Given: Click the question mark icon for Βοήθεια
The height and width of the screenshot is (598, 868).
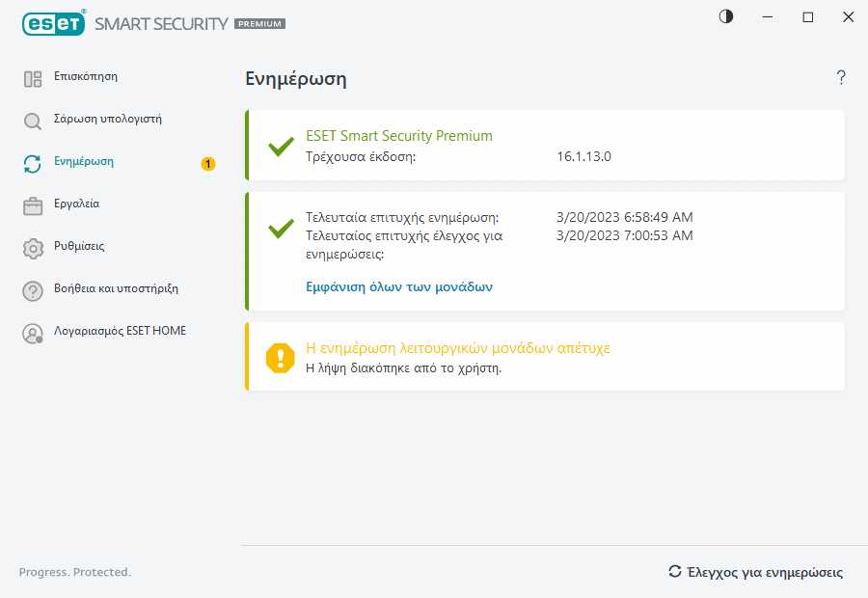Looking at the screenshot, I should point(33,290).
